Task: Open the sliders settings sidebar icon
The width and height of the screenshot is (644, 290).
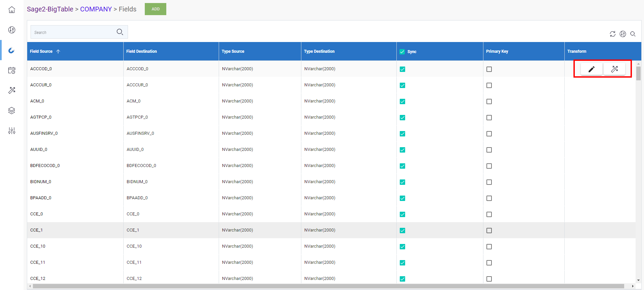Action: point(12,131)
